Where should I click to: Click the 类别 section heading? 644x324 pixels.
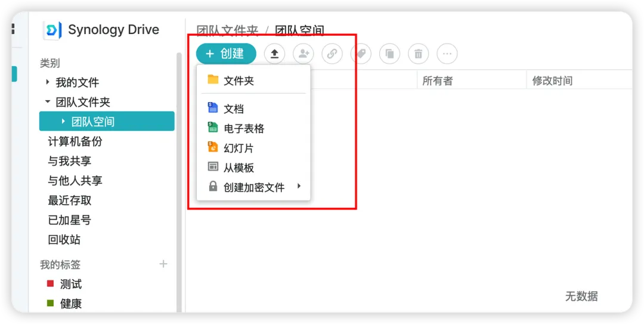(x=49, y=63)
